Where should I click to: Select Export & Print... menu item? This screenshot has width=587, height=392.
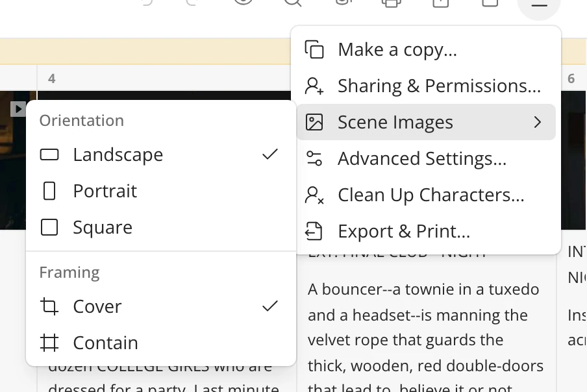click(x=426, y=231)
